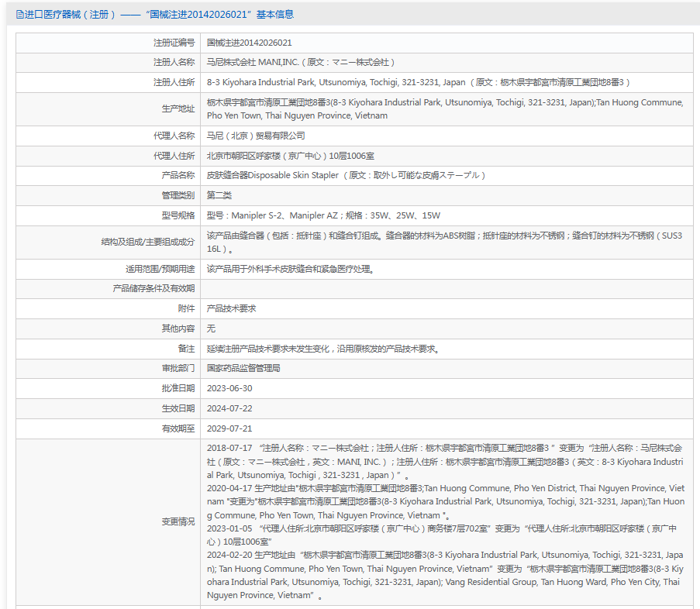Click the 适用范围/预期用途 description text
This screenshot has height=609, width=700.
click(x=290, y=269)
